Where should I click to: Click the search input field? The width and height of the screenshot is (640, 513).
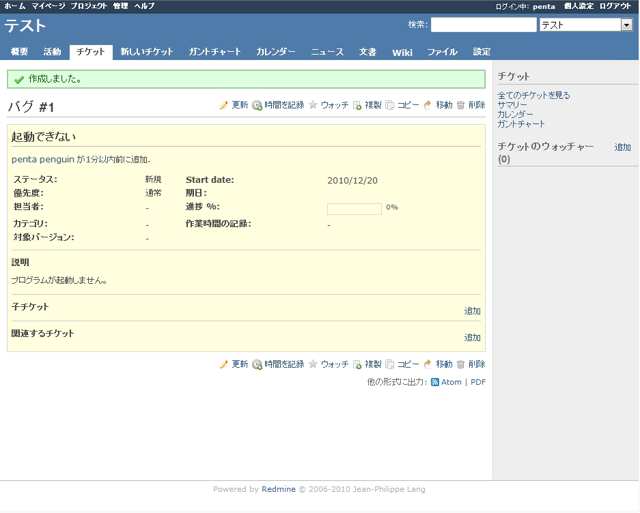[x=484, y=25]
